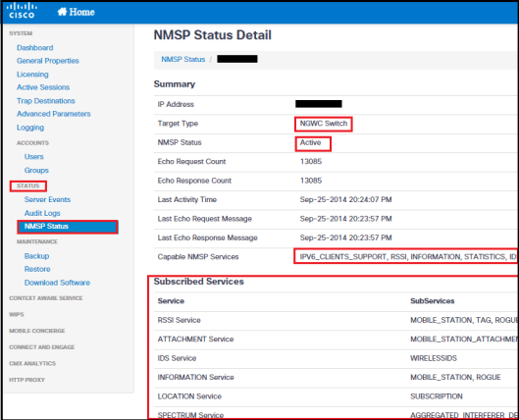
Task: Open General Properties page
Action: (x=48, y=61)
